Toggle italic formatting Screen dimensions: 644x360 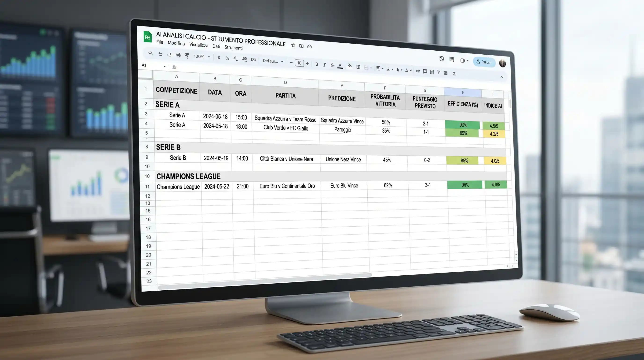[x=324, y=65]
